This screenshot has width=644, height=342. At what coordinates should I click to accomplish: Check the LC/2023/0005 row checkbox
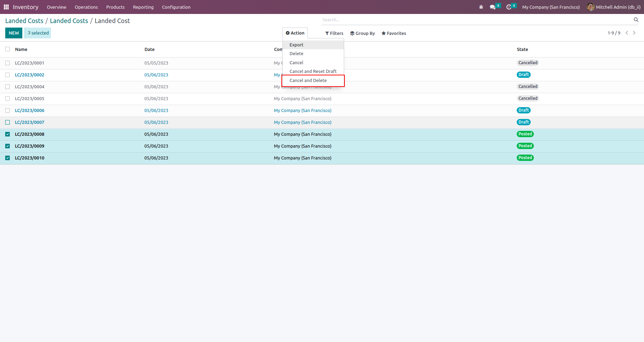(8, 99)
